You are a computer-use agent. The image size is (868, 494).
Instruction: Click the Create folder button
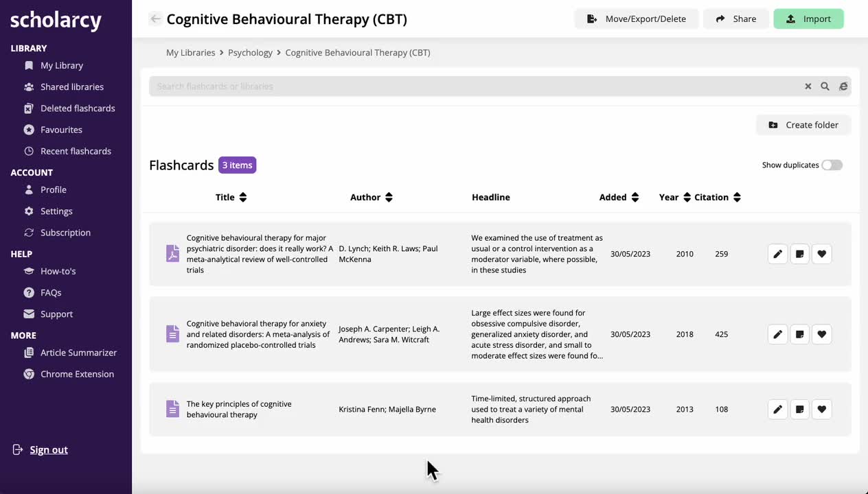[x=803, y=125]
